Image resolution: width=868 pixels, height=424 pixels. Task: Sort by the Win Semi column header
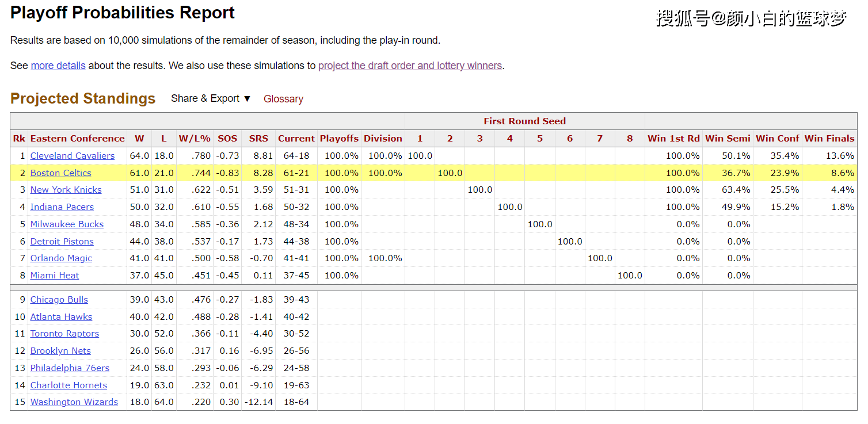728,138
